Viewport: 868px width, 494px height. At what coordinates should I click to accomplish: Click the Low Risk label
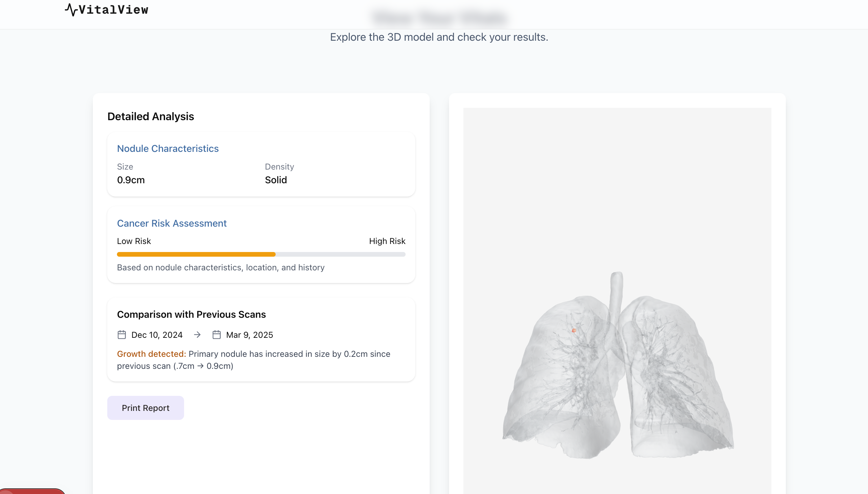point(134,241)
